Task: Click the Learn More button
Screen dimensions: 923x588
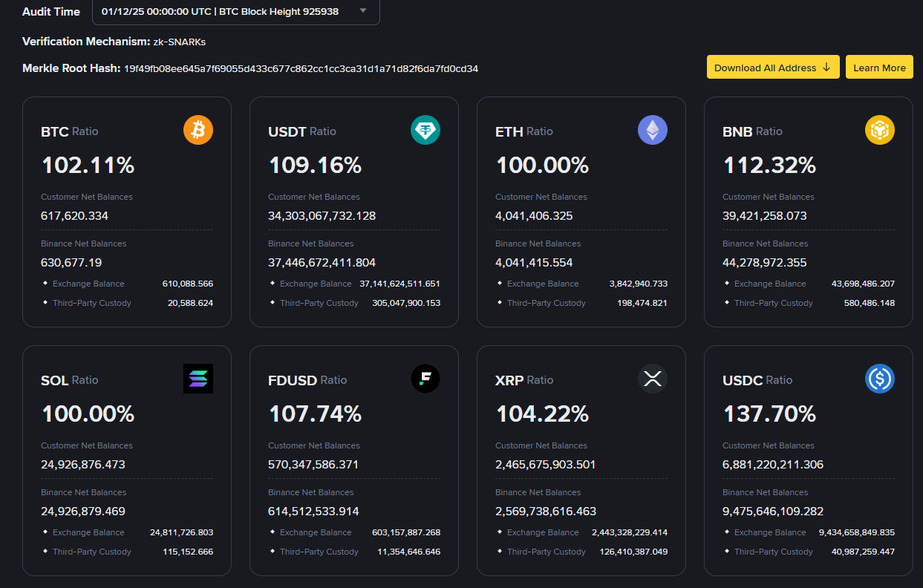Action: point(879,68)
